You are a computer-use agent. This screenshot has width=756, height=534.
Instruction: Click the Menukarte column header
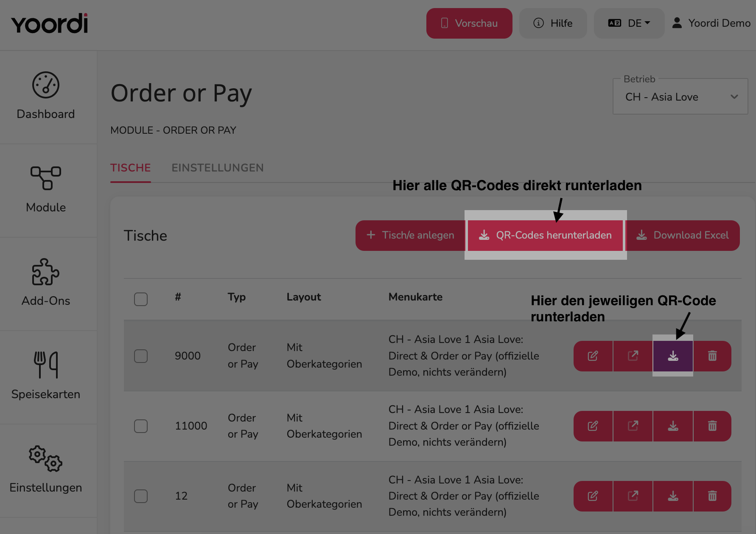pyautogui.click(x=415, y=297)
